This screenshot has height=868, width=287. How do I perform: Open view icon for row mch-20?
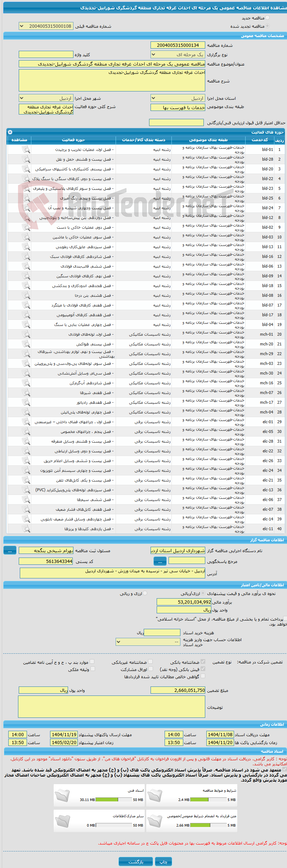pos(26,344)
